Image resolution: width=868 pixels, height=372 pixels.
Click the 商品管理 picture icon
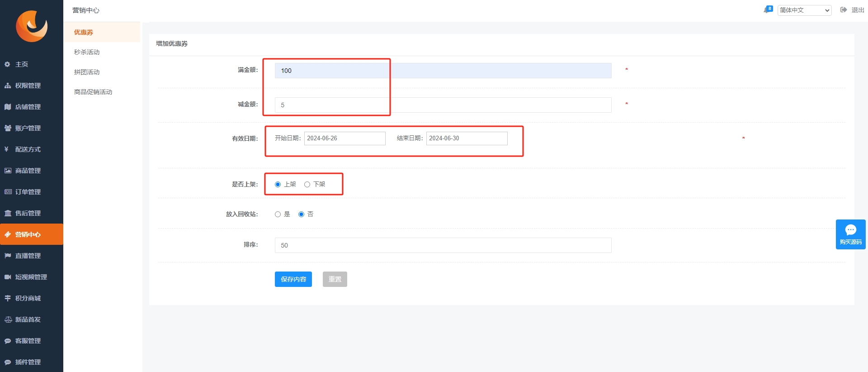[7, 171]
